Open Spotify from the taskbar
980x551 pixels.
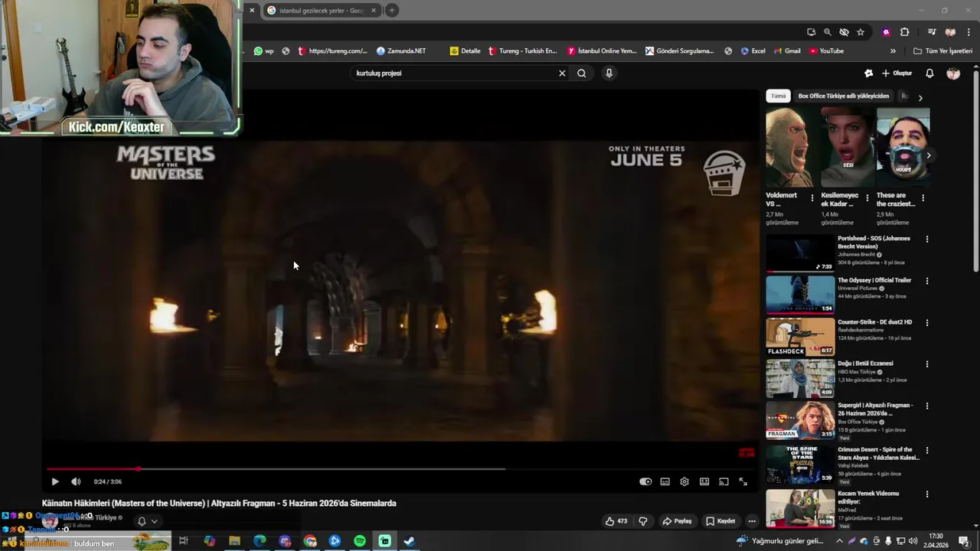click(360, 541)
